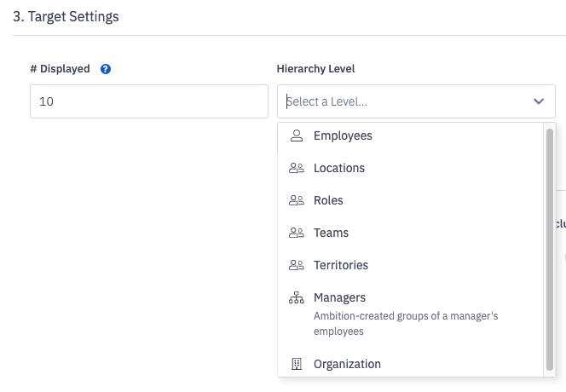Collapse the Hierarchy Level dropdown chevron
Screen dimensions: 566x392
[x=539, y=101]
